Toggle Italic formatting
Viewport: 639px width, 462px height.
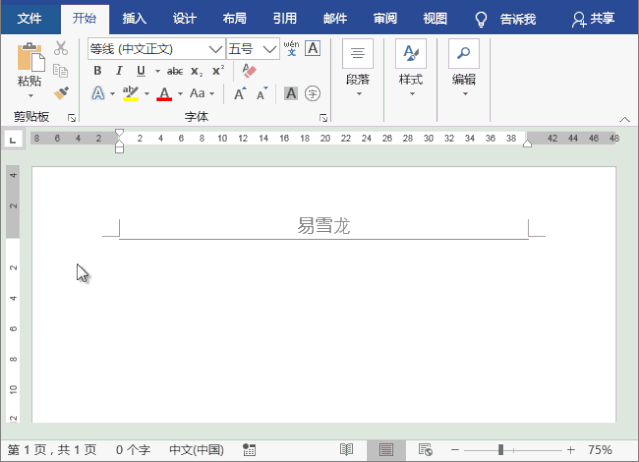point(119,70)
